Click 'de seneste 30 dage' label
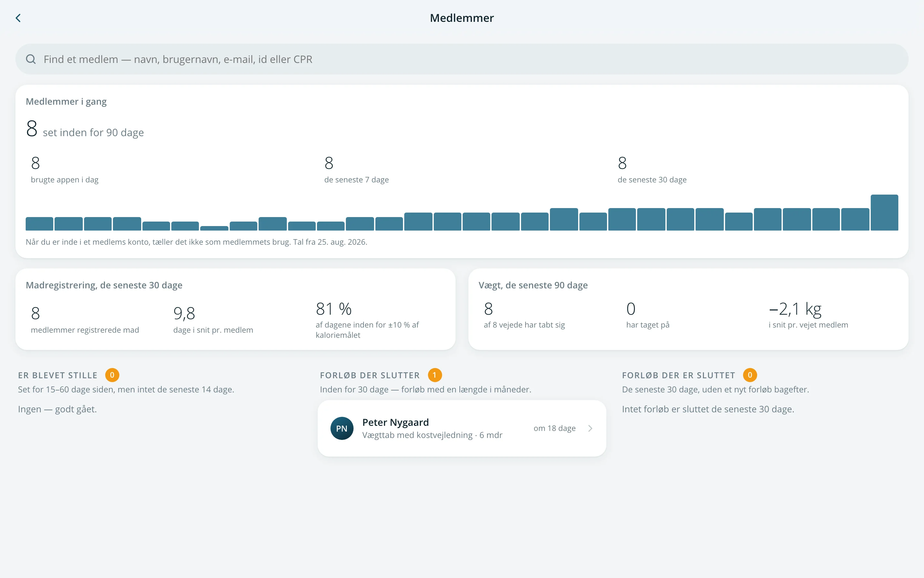924x578 pixels. (x=652, y=180)
